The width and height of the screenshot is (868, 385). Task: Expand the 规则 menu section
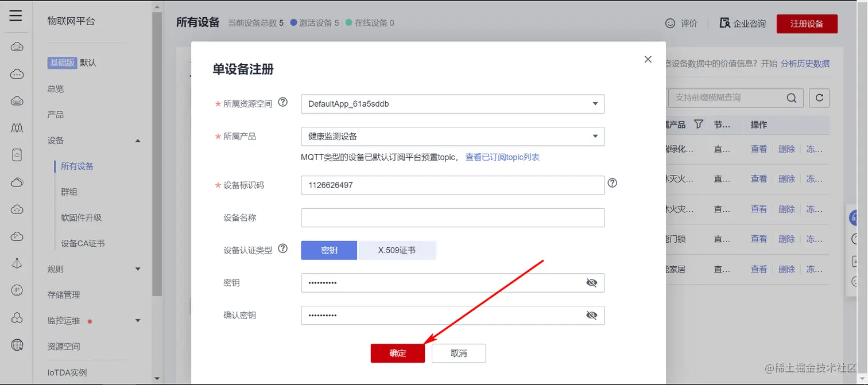point(138,269)
